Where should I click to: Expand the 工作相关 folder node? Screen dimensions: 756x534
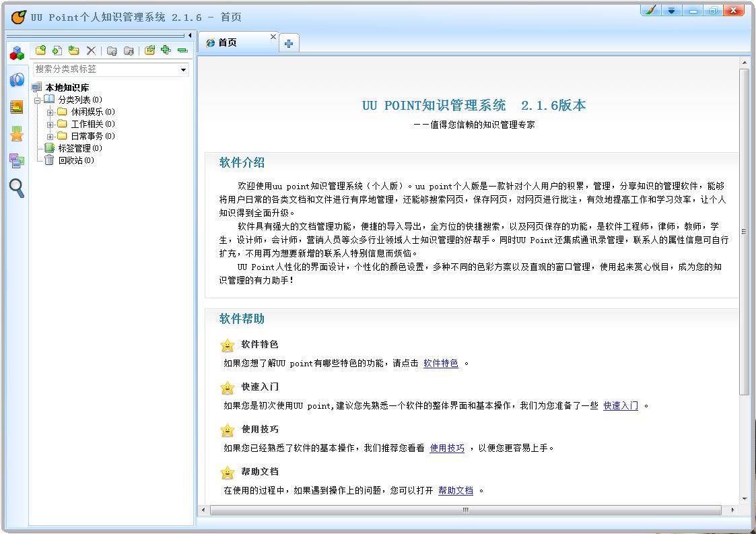coord(50,124)
